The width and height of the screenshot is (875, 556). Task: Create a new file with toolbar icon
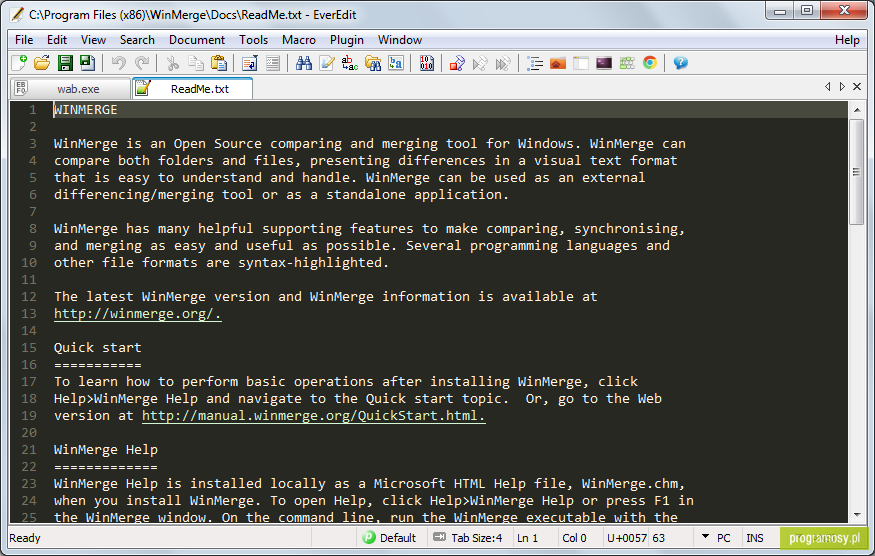19,63
